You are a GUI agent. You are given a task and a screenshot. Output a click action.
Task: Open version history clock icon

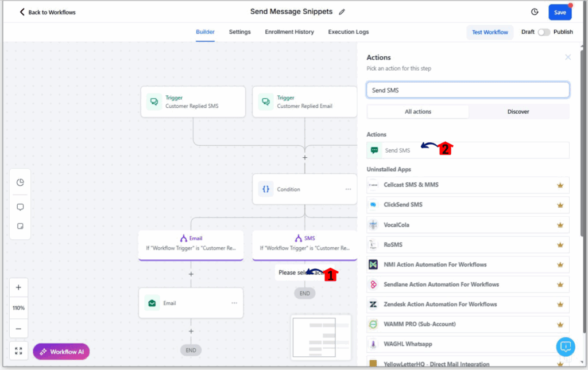[x=535, y=12]
